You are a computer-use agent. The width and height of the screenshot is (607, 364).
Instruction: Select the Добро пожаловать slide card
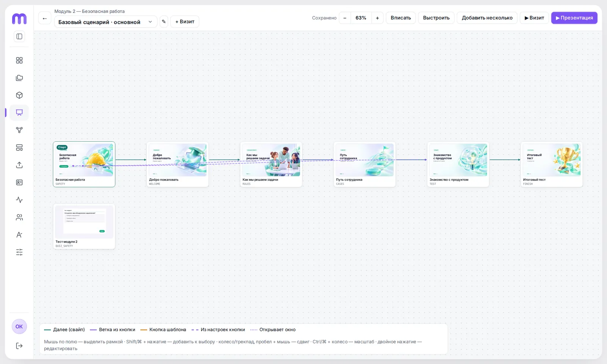click(178, 164)
